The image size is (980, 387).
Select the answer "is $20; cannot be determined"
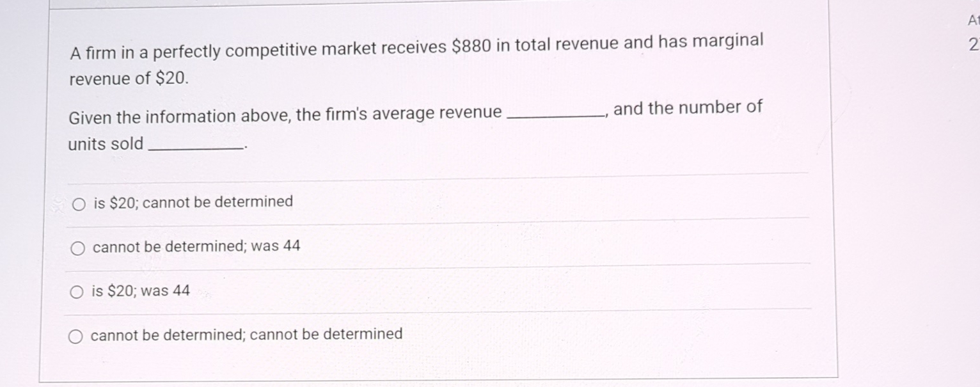coord(193,202)
